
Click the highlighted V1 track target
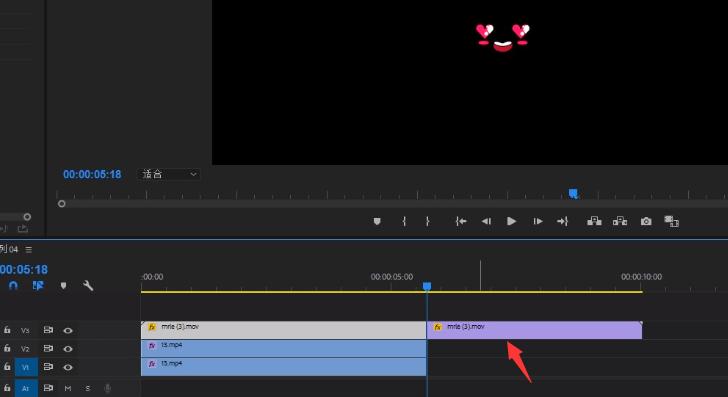(x=26, y=367)
